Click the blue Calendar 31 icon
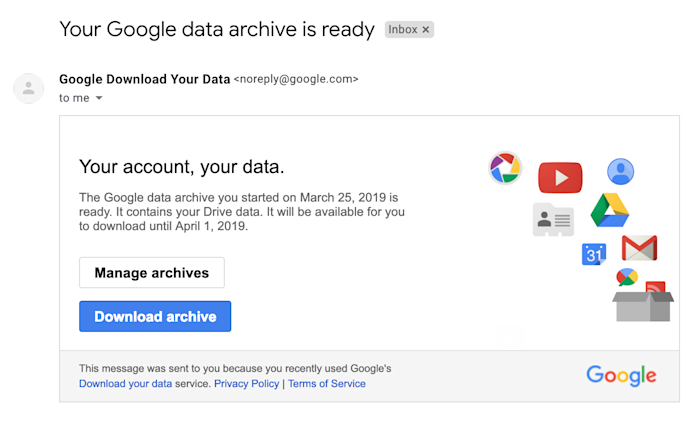700x430 pixels. [x=594, y=254]
